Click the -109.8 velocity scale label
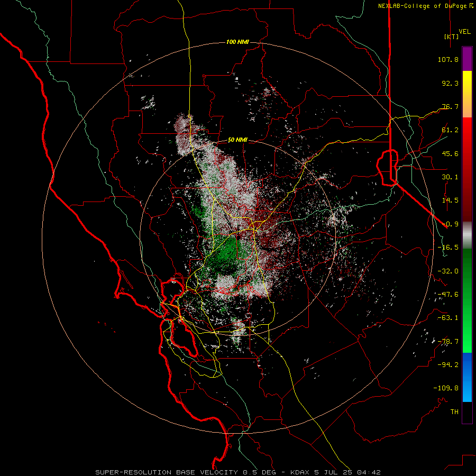The image size is (476, 476). tap(446, 388)
